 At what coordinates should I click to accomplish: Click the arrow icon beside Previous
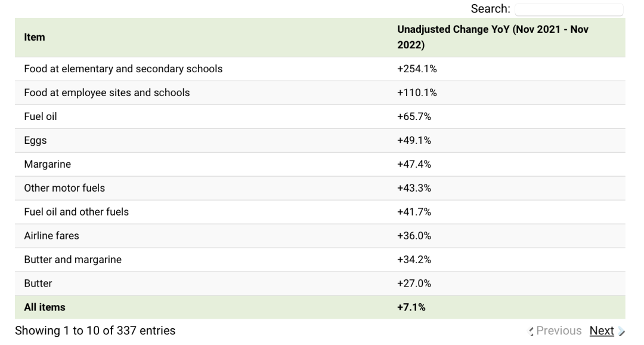531,331
